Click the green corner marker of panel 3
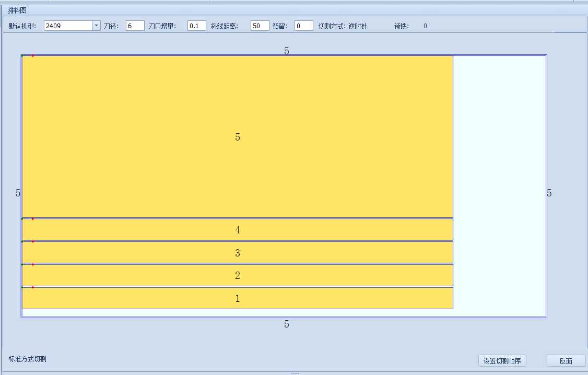 [x=22, y=241]
